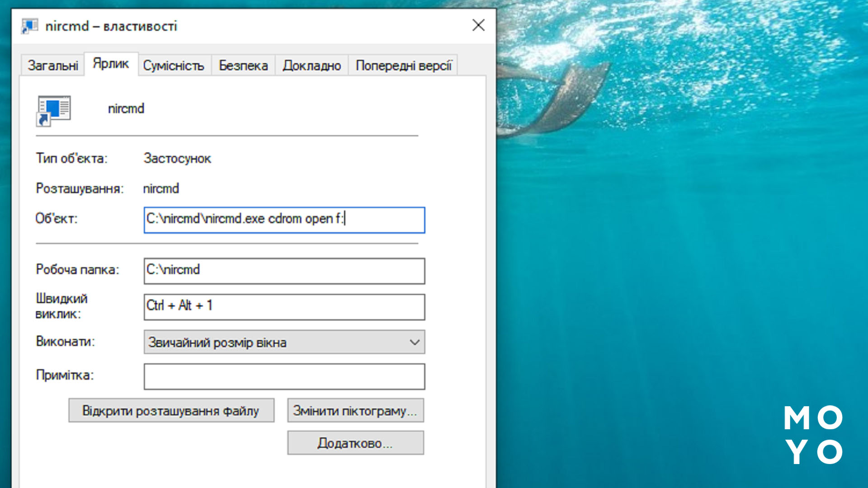
Task: Click the Робоча папка input field
Action: click(284, 271)
